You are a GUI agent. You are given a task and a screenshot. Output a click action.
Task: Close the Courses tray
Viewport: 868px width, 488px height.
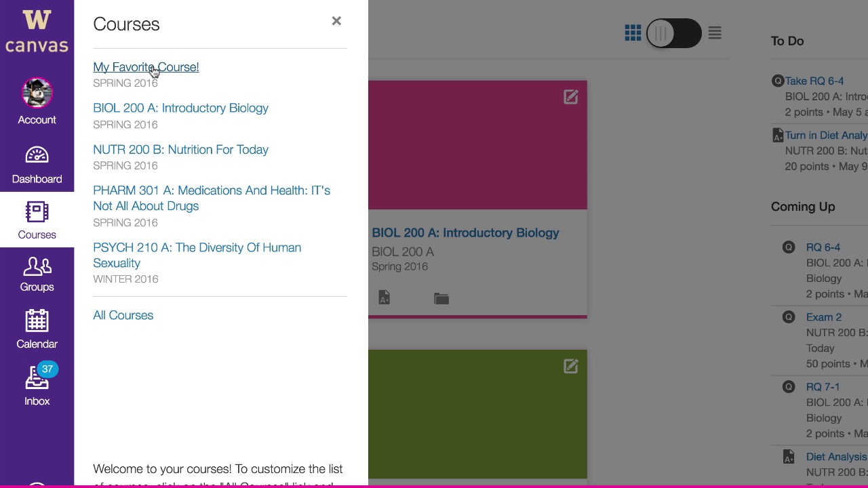(336, 21)
